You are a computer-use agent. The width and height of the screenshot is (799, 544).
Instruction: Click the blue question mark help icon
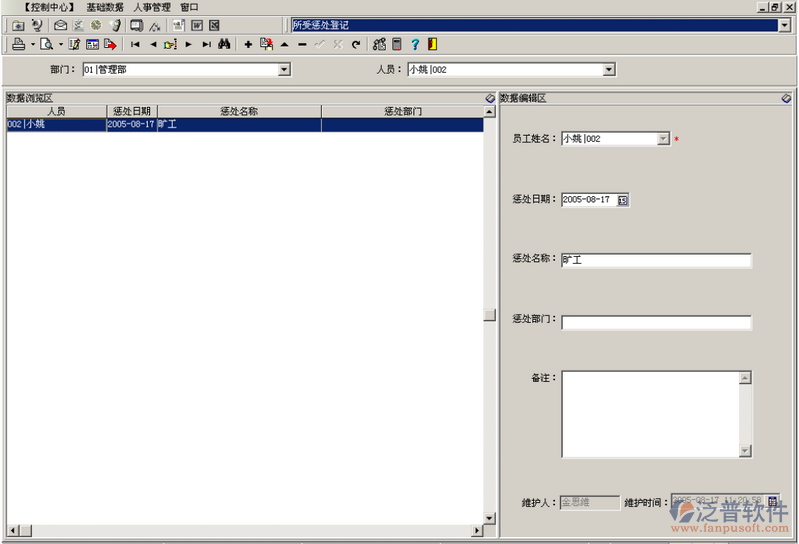pos(415,44)
